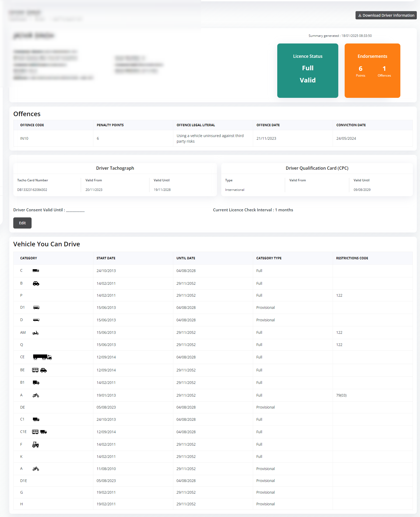Click the lorry icon for category C

(x=36, y=271)
